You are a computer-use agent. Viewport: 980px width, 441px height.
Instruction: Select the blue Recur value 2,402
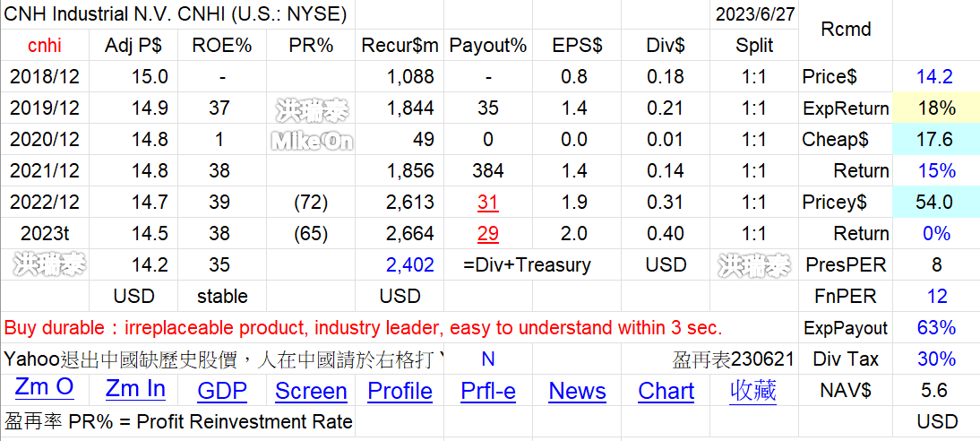410,264
